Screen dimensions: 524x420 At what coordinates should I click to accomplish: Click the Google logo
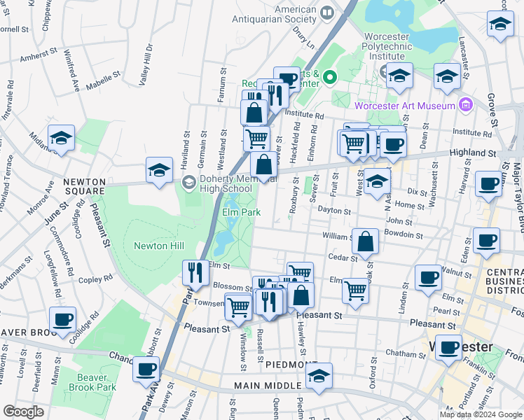click(24, 412)
